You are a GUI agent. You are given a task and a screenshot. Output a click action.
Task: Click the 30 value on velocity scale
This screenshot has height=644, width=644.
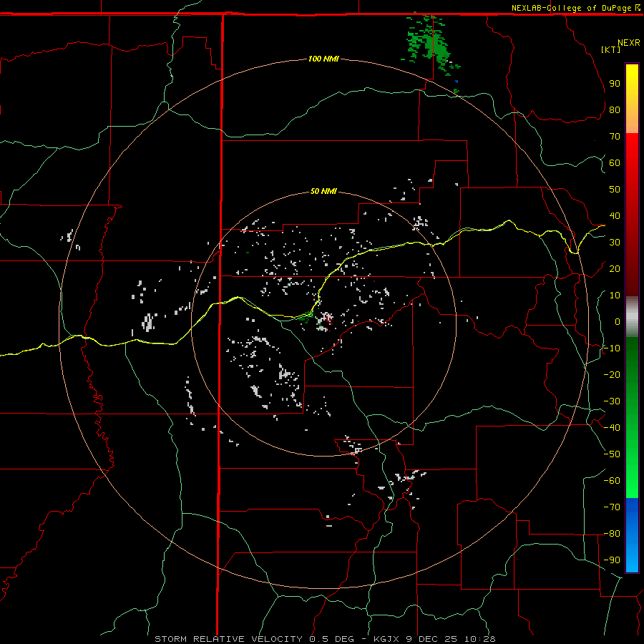click(x=615, y=243)
